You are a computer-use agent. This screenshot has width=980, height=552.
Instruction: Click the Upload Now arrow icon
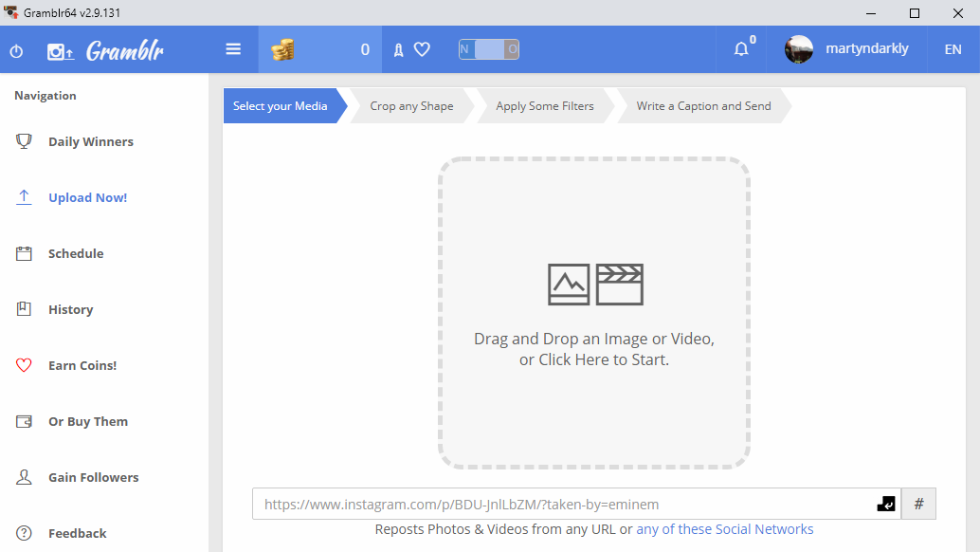24,197
